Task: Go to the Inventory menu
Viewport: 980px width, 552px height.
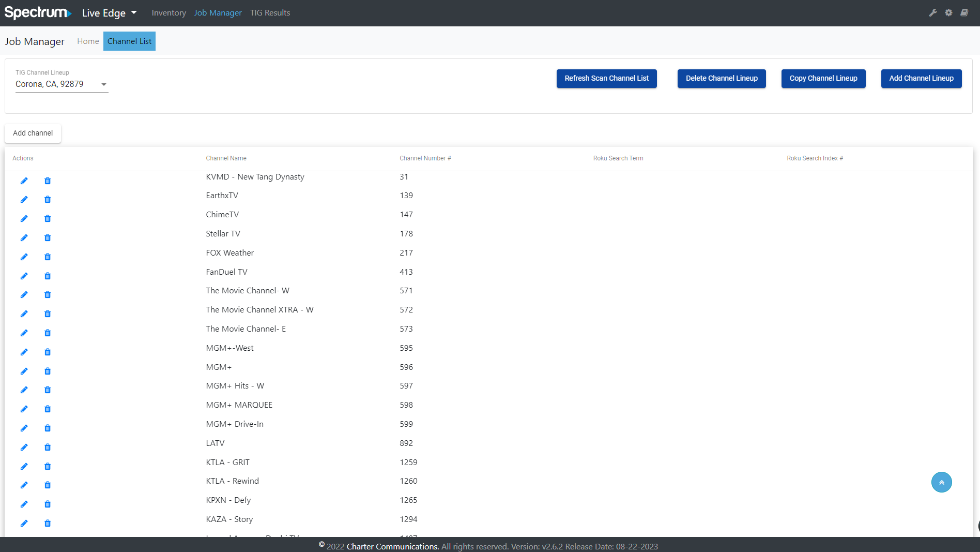Action: click(x=169, y=13)
